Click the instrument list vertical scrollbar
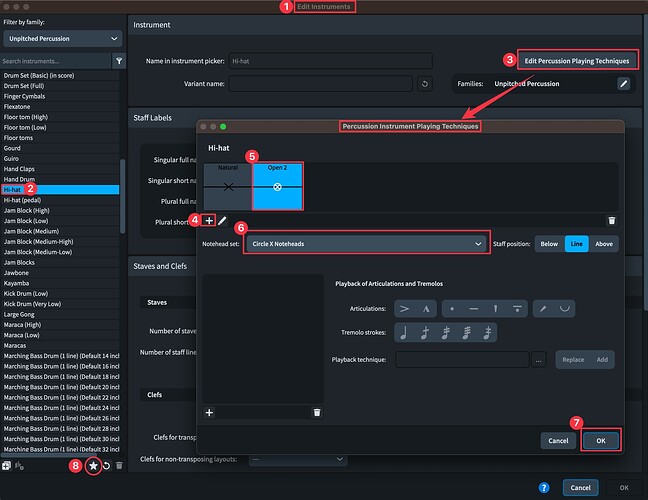The width and height of the screenshot is (648, 500). (x=122, y=197)
